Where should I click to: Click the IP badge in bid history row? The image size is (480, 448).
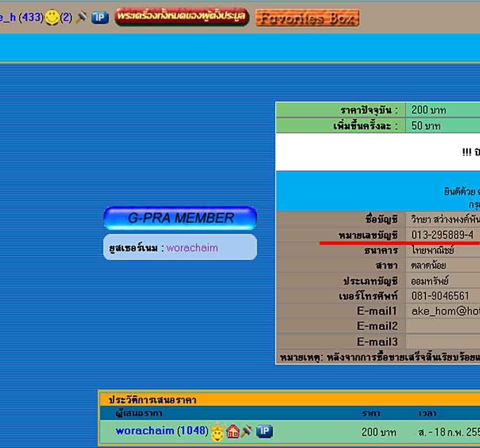[265, 431]
